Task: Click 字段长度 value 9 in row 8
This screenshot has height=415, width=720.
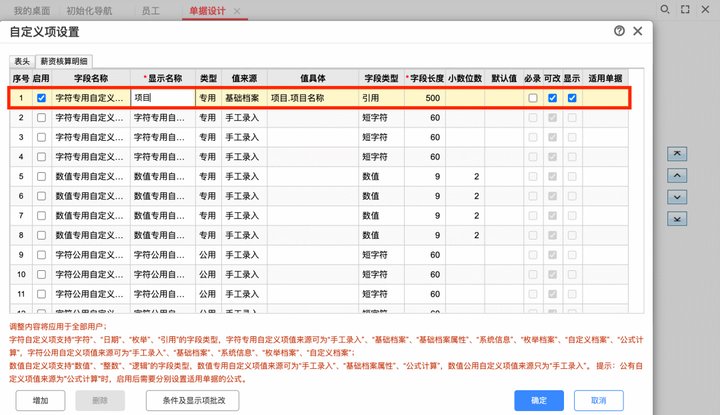Action: pyautogui.click(x=425, y=235)
